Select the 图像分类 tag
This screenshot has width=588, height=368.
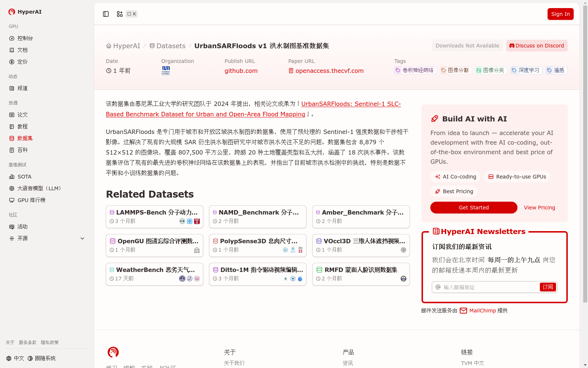point(491,70)
